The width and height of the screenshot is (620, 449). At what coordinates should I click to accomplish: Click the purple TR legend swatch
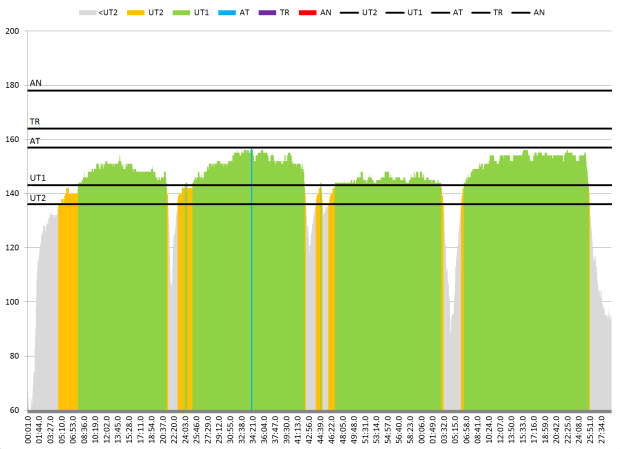click(267, 12)
